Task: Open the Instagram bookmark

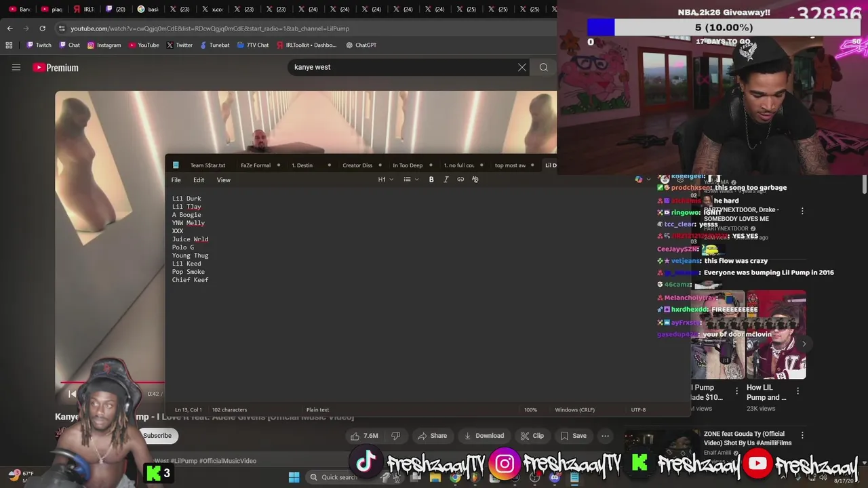Action: click(x=104, y=45)
